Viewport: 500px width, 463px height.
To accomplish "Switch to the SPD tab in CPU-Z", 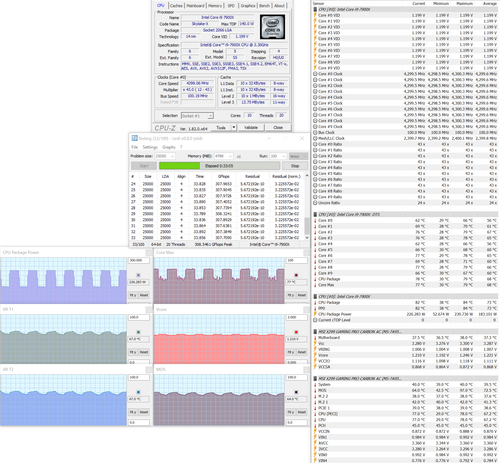I will (231, 6).
